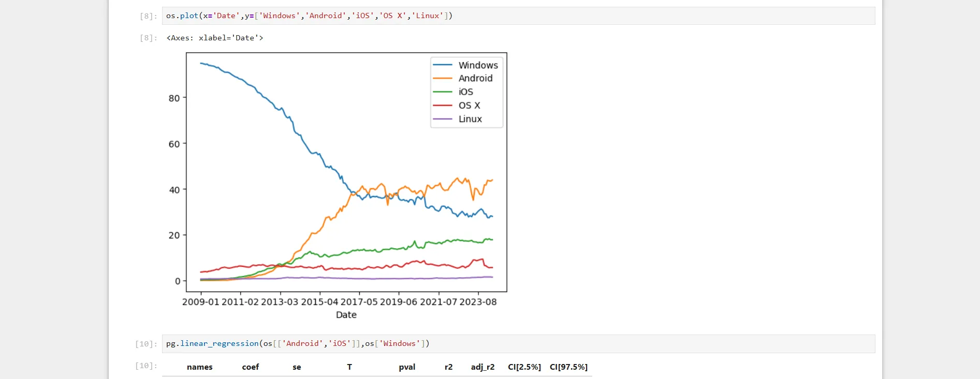Click the 'coef' table column header
Screen dimensions: 980x379
click(251, 367)
